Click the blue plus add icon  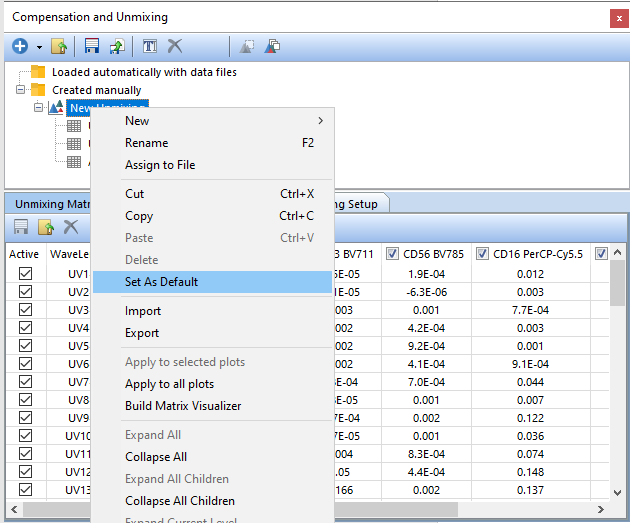[20, 46]
